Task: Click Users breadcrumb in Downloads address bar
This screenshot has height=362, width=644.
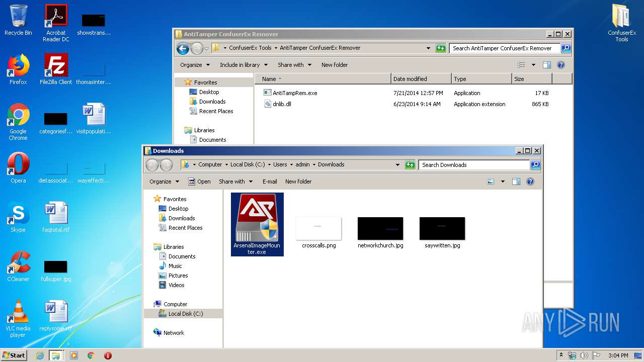Action: click(280, 165)
